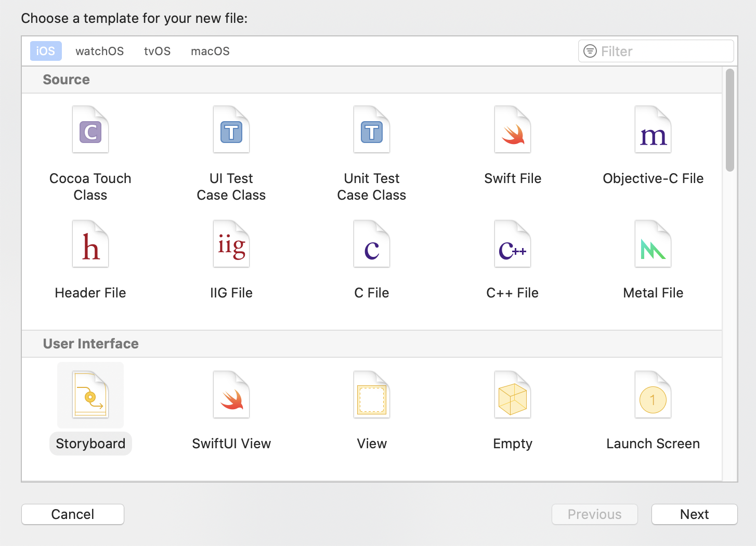The image size is (756, 546).
Task: Choose the C File template icon
Action: pyautogui.click(x=372, y=244)
